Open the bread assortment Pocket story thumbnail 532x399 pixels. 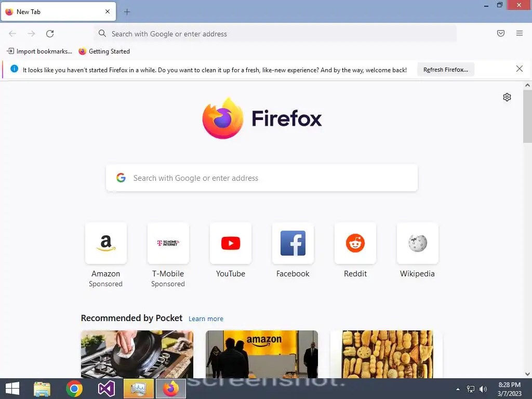387,354
